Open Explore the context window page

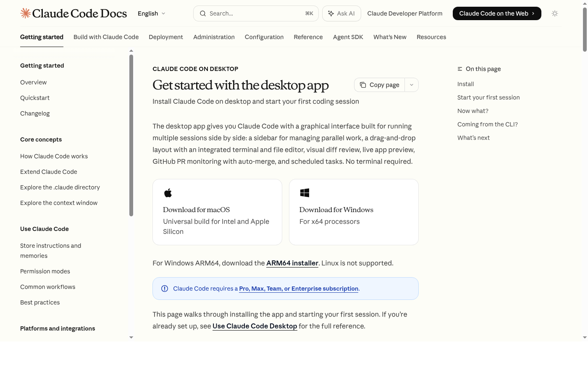point(59,203)
